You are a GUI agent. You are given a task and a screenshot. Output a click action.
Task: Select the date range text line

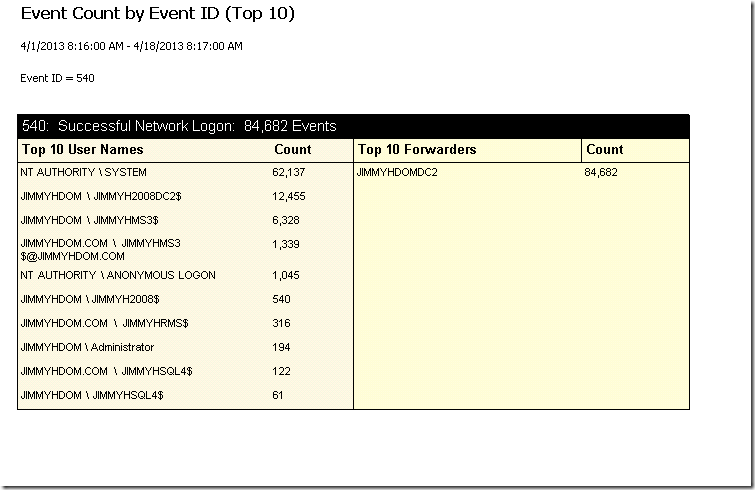click(131, 46)
